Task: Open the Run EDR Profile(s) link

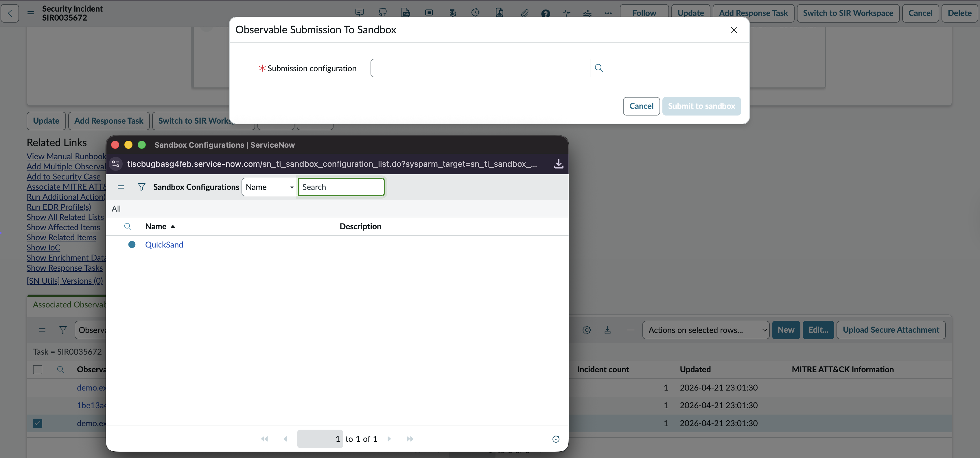Action: (x=59, y=207)
